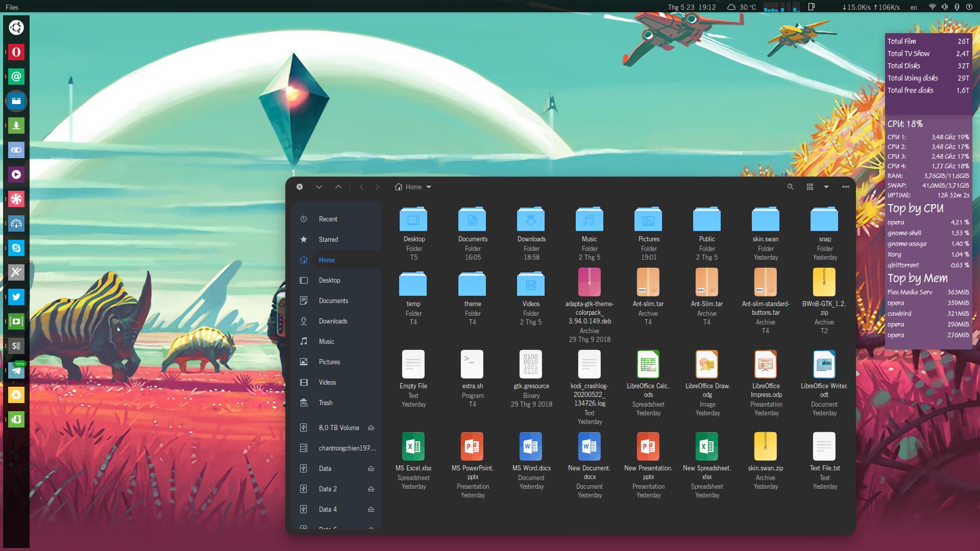Viewport: 980px width, 551px height.
Task: Open Recent in the sidebar
Action: click(337, 219)
